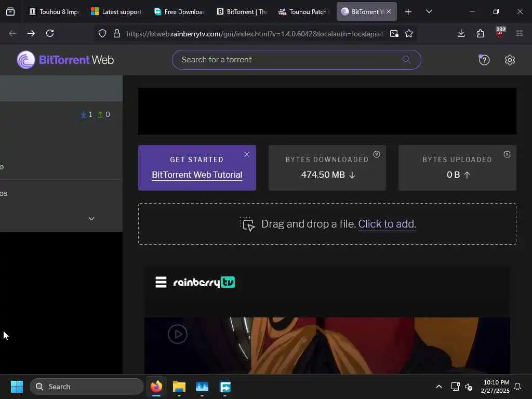Click the 'Click to add' link
This screenshot has height=399, width=532.
click(387, 224)
